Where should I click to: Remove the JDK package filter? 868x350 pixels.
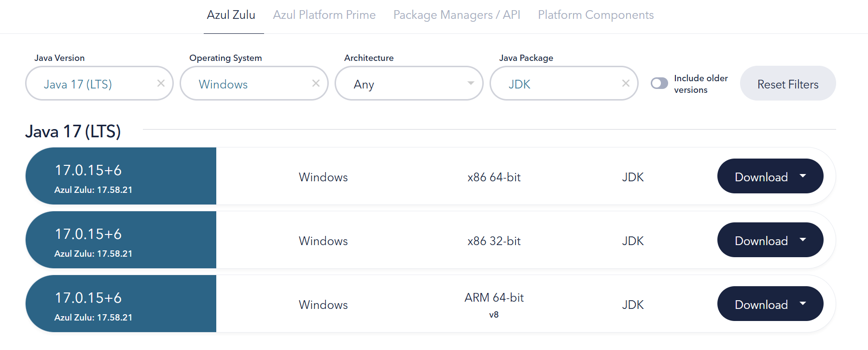coord(626,84)
